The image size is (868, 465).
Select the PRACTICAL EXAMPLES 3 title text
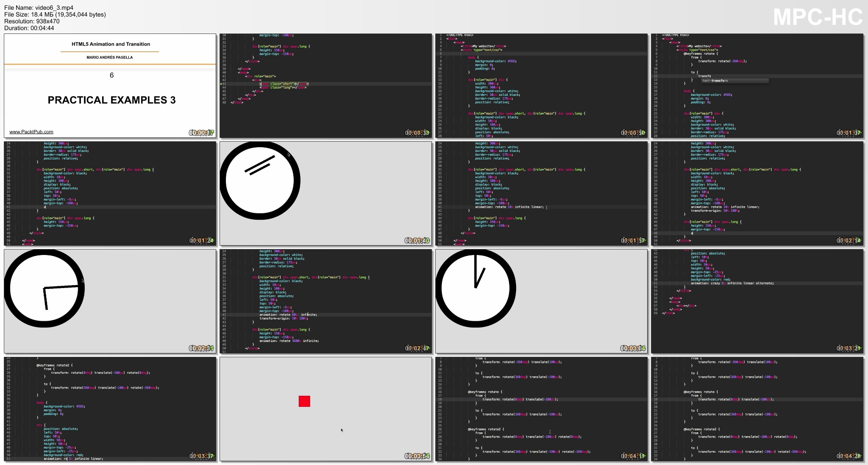[x=110, y=99]
